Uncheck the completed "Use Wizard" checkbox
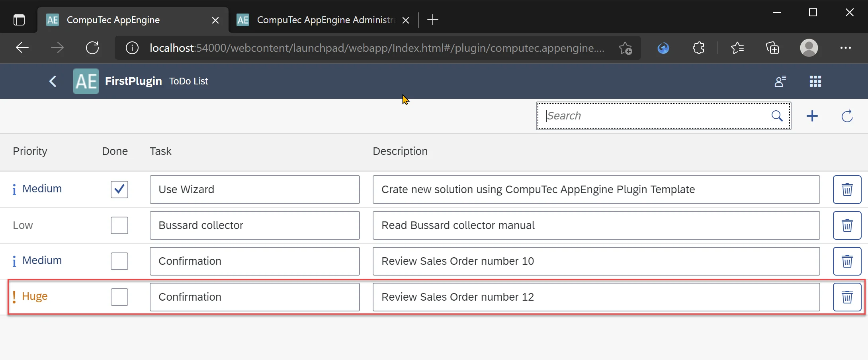868x360 pixels. pyautogui.click(x=119, y=190)
